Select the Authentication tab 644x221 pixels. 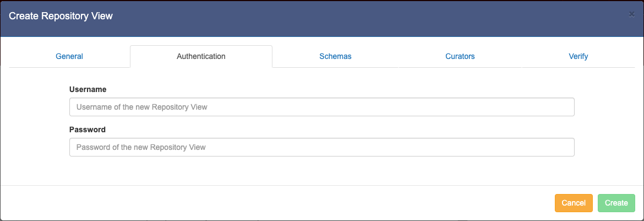tap(201, 56)
